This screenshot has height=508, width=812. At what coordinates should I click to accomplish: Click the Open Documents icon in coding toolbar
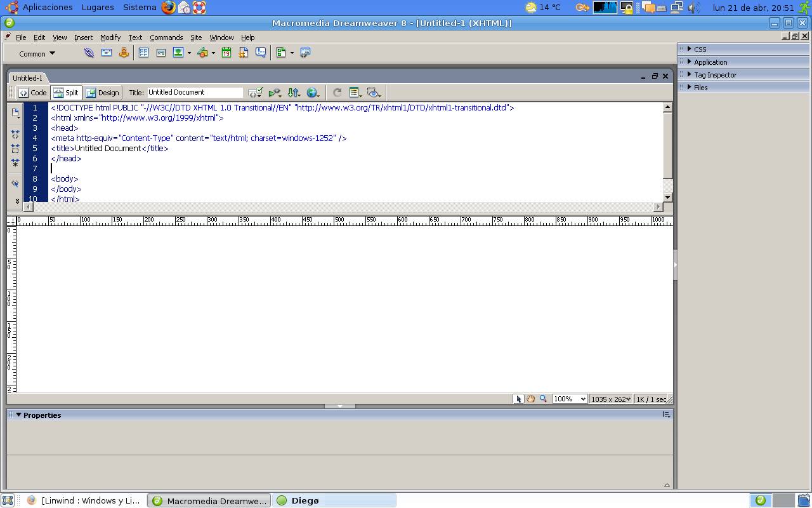15,113
